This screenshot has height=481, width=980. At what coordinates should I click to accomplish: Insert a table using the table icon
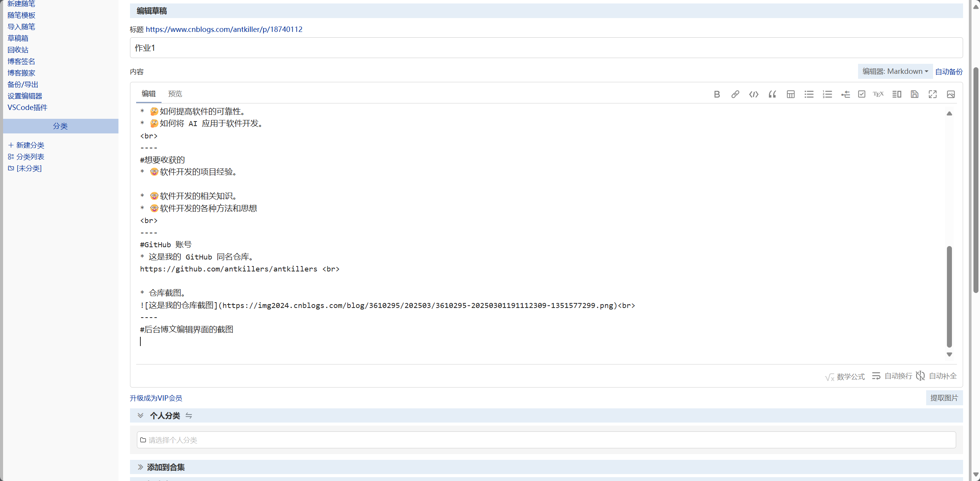click(x=790, y=94)
